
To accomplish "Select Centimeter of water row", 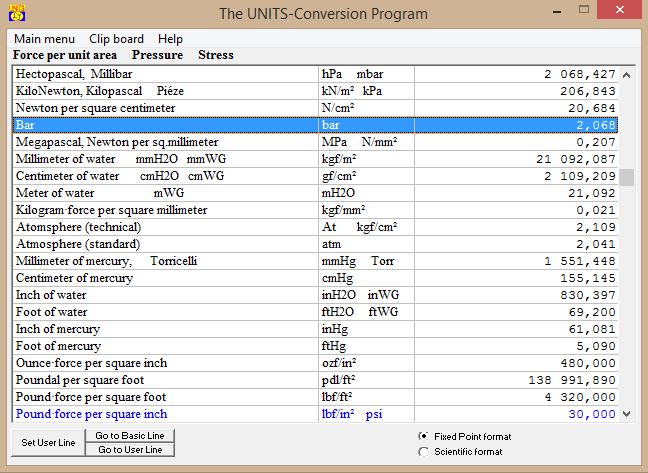I will pos(315,176).
